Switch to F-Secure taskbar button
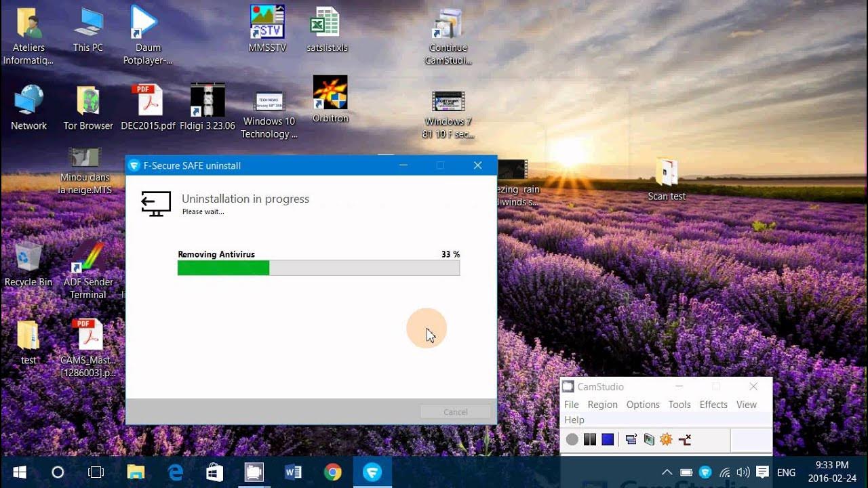 click(372, 472)
